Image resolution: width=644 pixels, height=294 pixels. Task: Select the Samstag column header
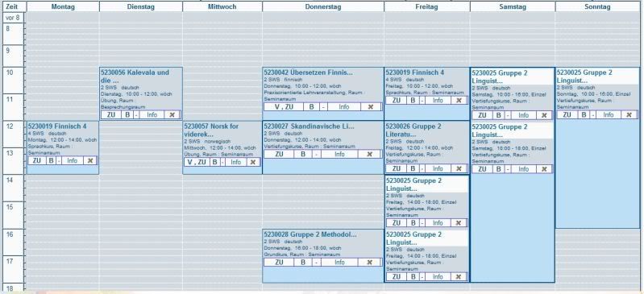point(513,6)
